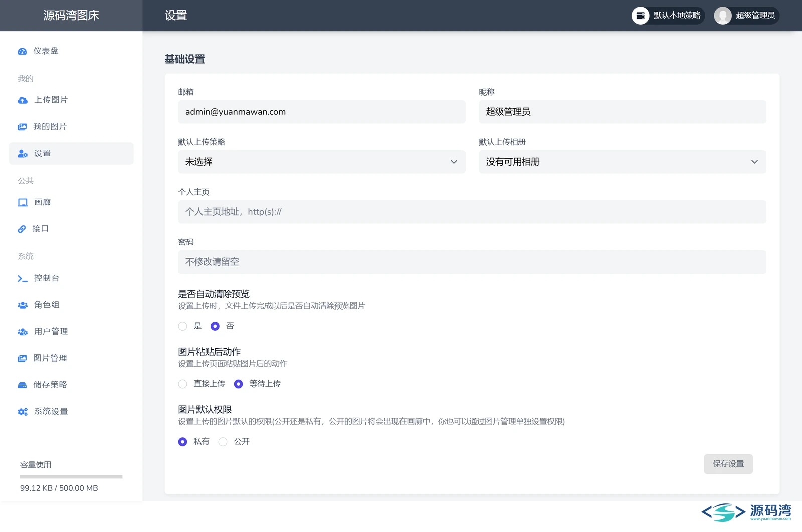Click the 保存设置 button

[728, 464]
